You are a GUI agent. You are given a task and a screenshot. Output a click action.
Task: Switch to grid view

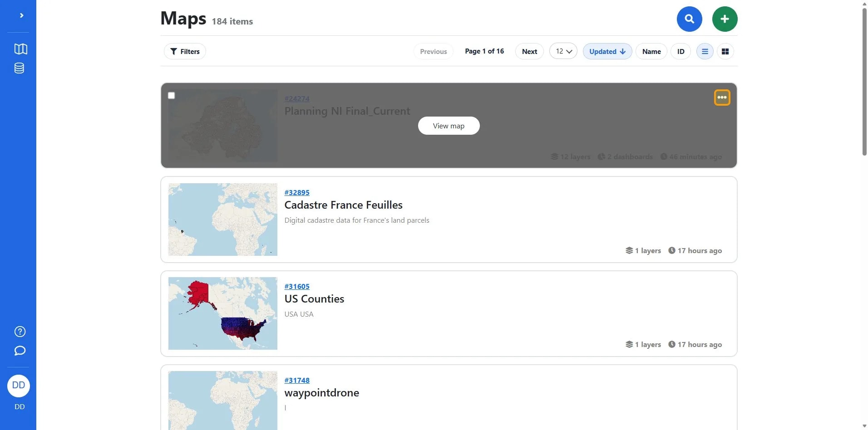pyautogui.click(x=725, y=51)
